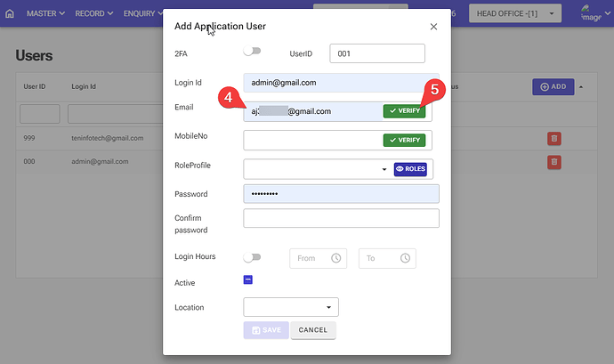Toggle the Active checkbox
Image resolution: width=614 pixels, height=364 pixels.
tap(249, 280)
